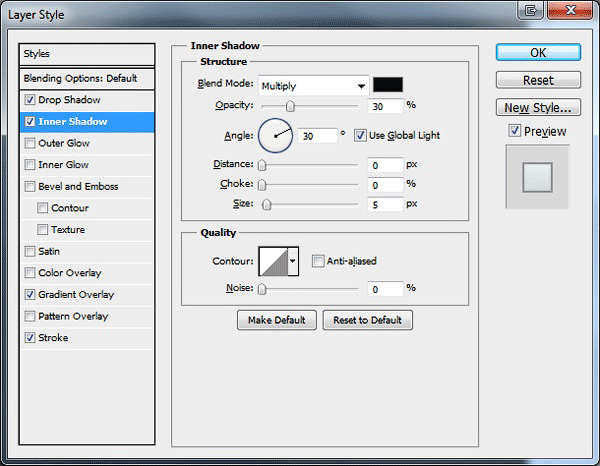Toggle the Drop Shadow checkbox
This screenshot has width=600, height=466.
[30, 100]
